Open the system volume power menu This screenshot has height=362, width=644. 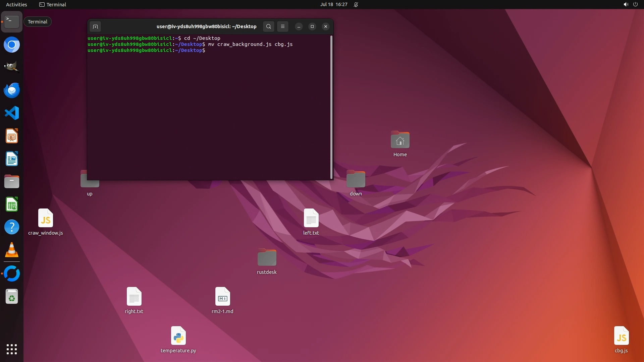coord(630,4)
